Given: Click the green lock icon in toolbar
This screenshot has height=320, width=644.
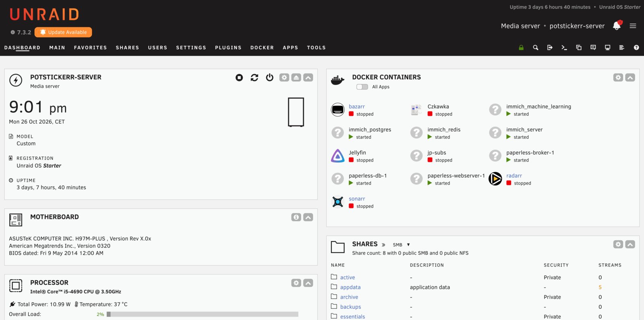Looking at the screenshot, I should tap(521, 48).
